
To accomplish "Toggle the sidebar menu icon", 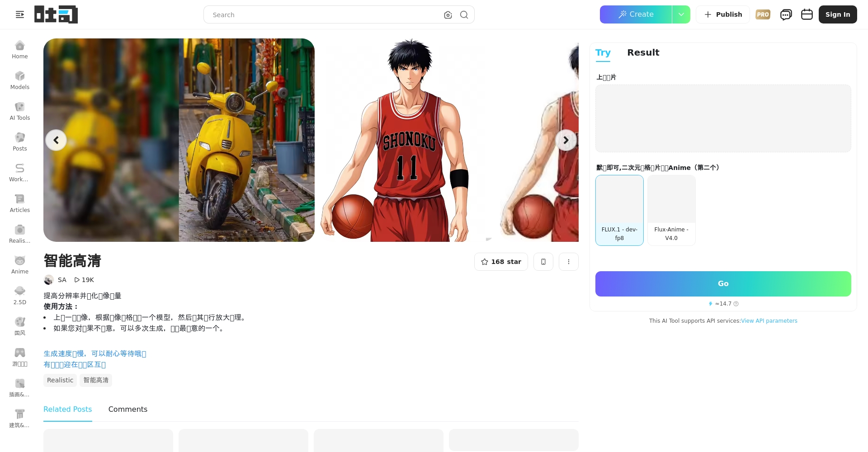I will 20,14.
